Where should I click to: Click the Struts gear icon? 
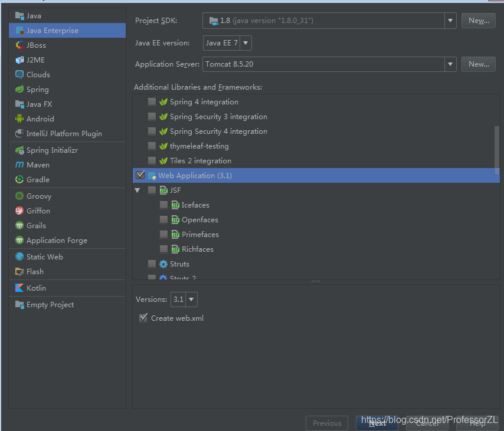pos(163,264)
